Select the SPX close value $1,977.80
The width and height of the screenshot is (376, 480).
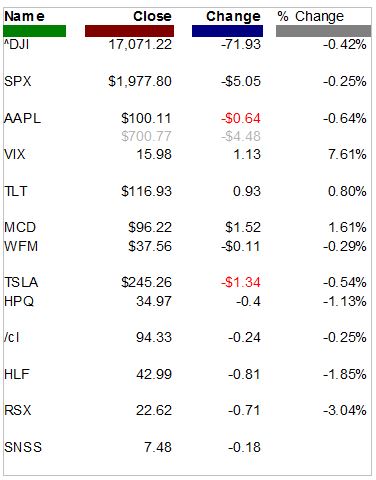click(140, 81)
